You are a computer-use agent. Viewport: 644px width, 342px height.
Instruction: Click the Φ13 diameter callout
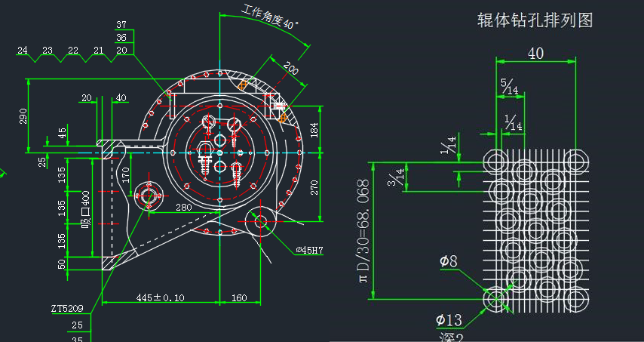click(x=450, y=320)
